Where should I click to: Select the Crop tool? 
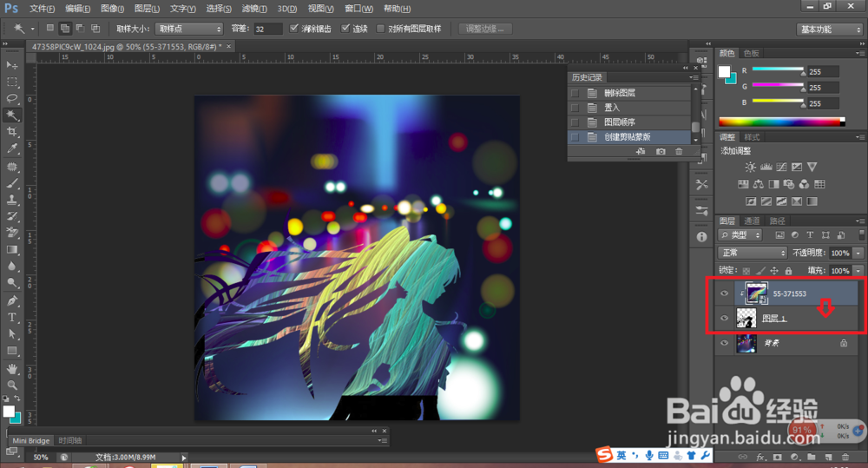pos(11,132)
